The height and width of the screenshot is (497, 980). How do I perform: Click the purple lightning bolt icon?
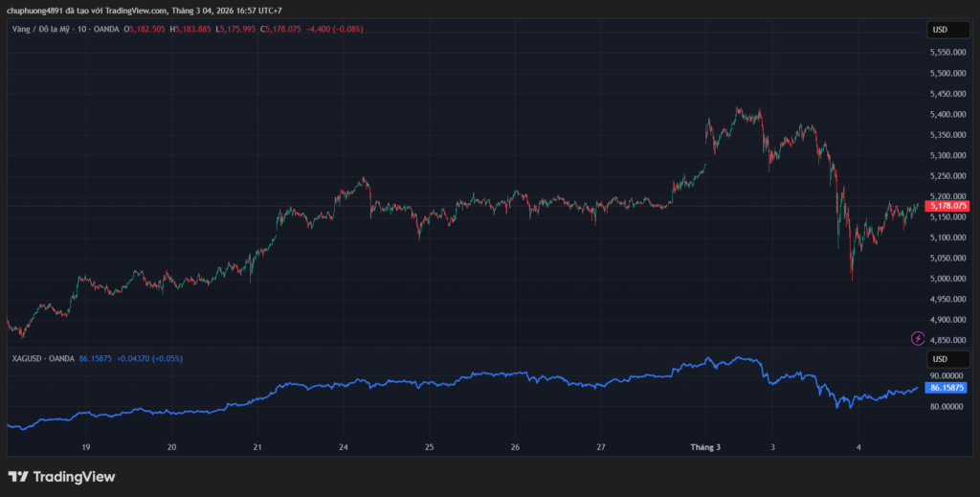pyautogui.click(x=918, y=338)
